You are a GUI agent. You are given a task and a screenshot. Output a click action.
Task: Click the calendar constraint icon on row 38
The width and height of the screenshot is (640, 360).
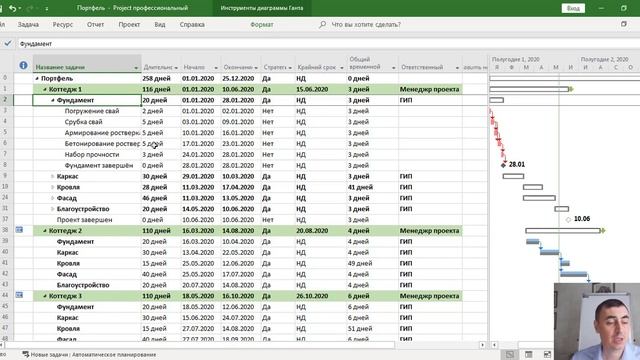[19, 230]
